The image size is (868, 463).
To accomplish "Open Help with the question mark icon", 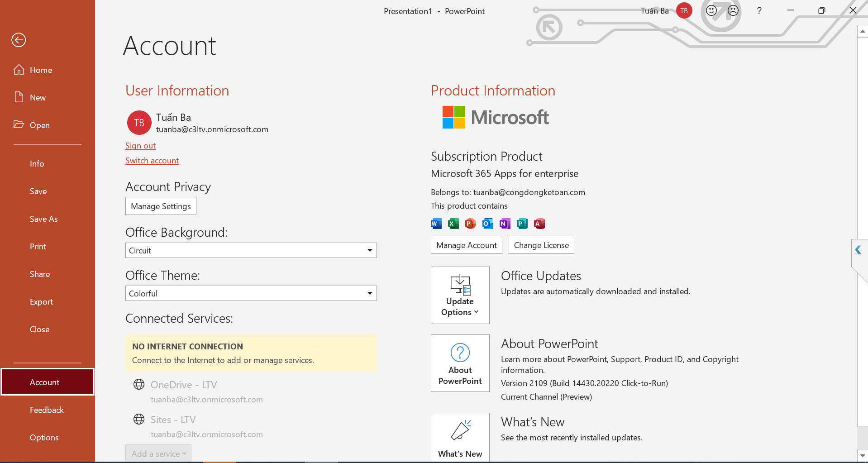I will click(x=759, y=10).
